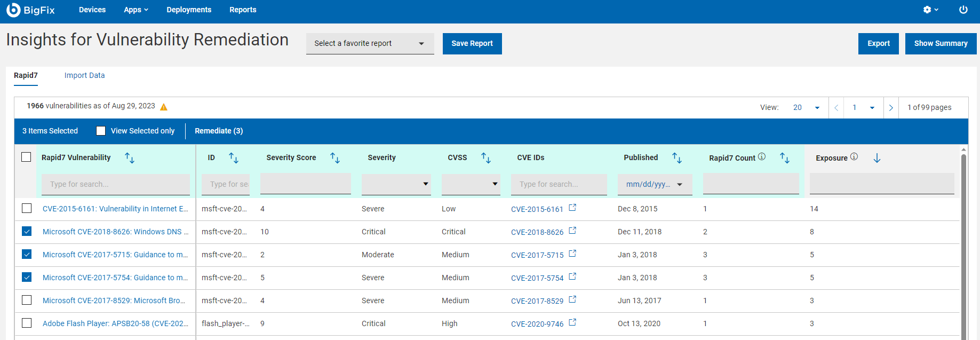Screen dimensions: 980x340
Task: Click the orange warning triangle icon
Action: (164, 107)
